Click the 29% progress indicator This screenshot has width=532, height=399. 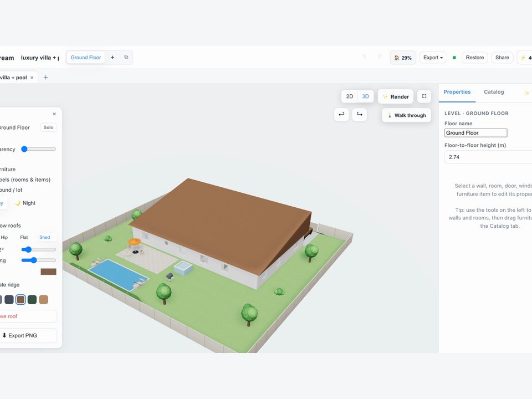click(x=403, y=58)
